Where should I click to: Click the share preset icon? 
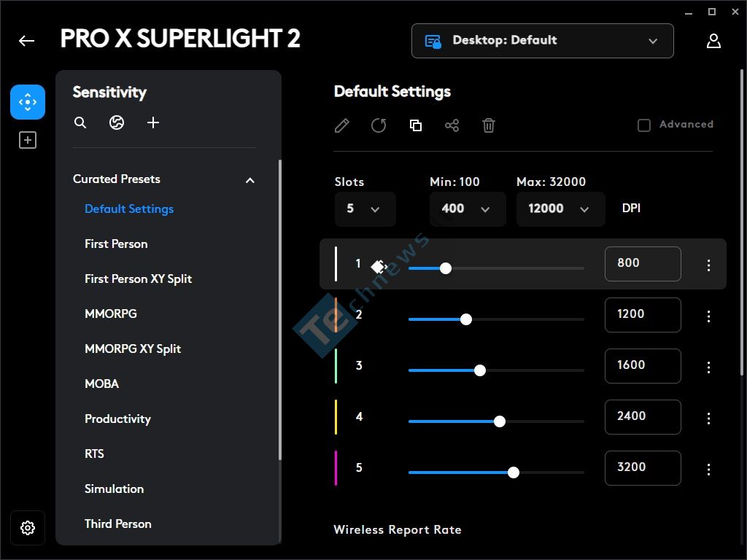pyautogui.click(x=452, y=125)
